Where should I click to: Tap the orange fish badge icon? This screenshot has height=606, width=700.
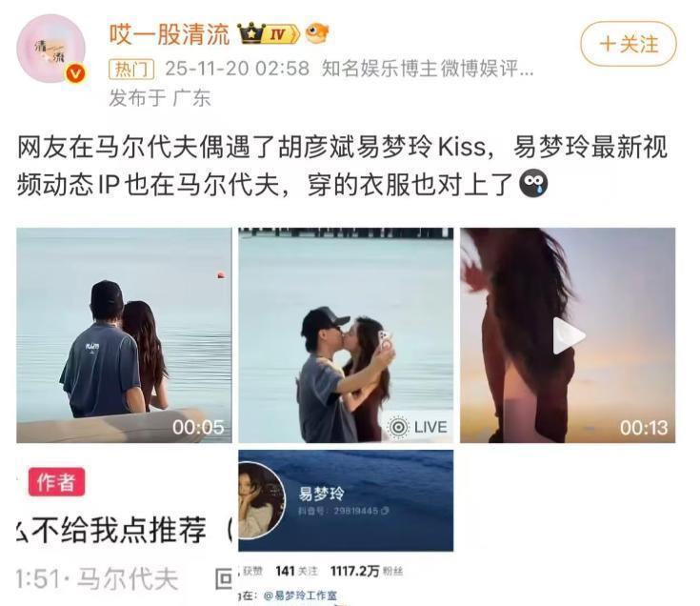tap(317, 33)
